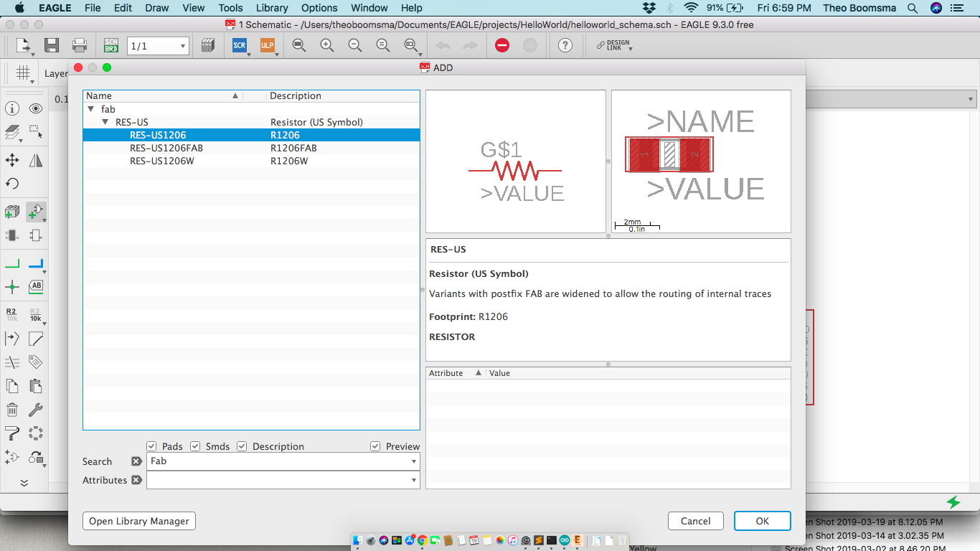
Task: Select the RES-US1206FAB row
Action: [251, 148]
